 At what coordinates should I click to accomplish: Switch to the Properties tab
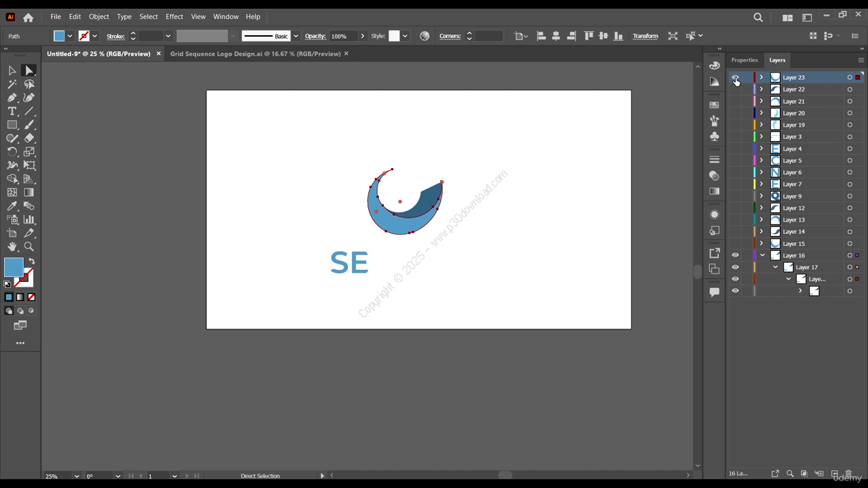click(x=744, y=60)
